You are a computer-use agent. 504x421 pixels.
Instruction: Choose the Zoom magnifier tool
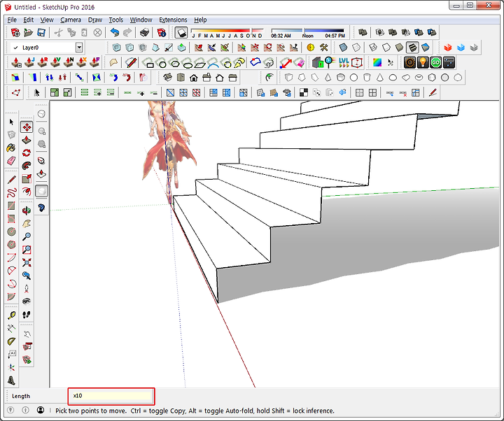[27, 236]
